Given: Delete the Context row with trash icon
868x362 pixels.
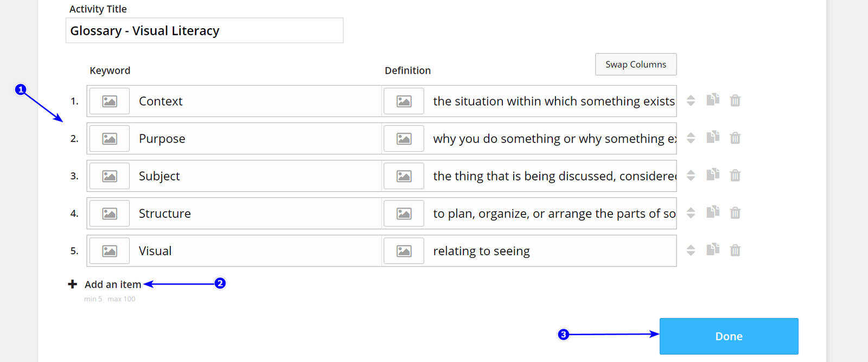Looking at the screenshot, I should [x=735, y=100].
